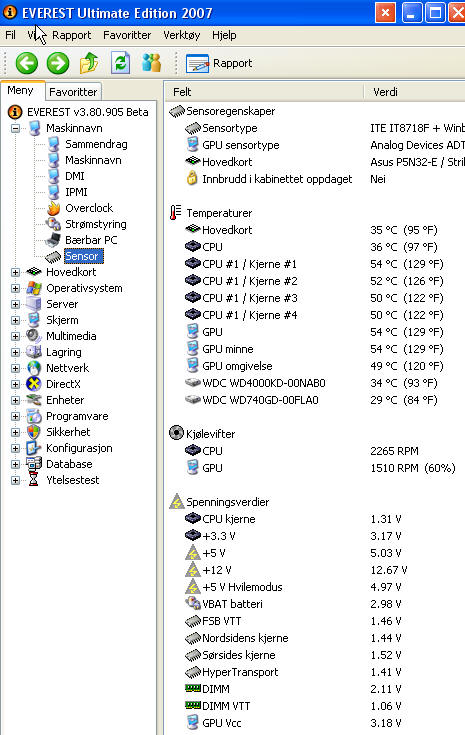Expand the Multimedia tree node
This screenshot has width=465, height=735.
tap(15, 336)
